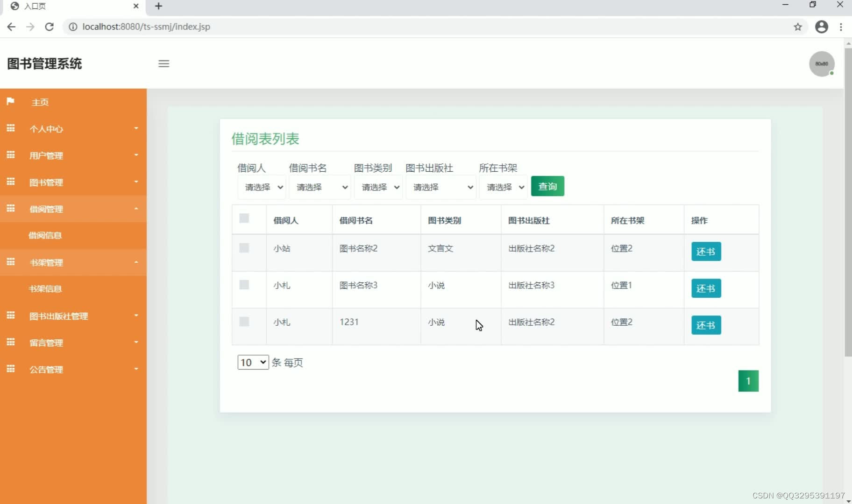Click grid icon next to 公告管理
The height and width of the screenshot is (504, 852).
pos(11,368)
